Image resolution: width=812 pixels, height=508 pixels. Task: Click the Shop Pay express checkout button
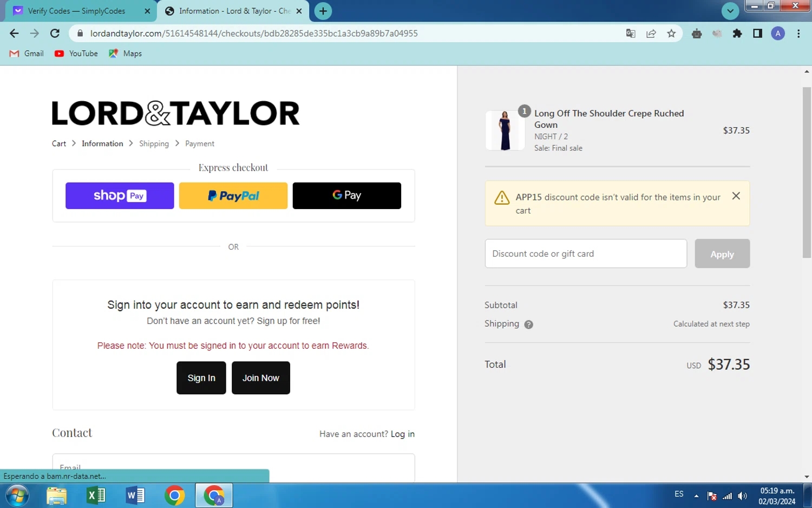[120, 196]
